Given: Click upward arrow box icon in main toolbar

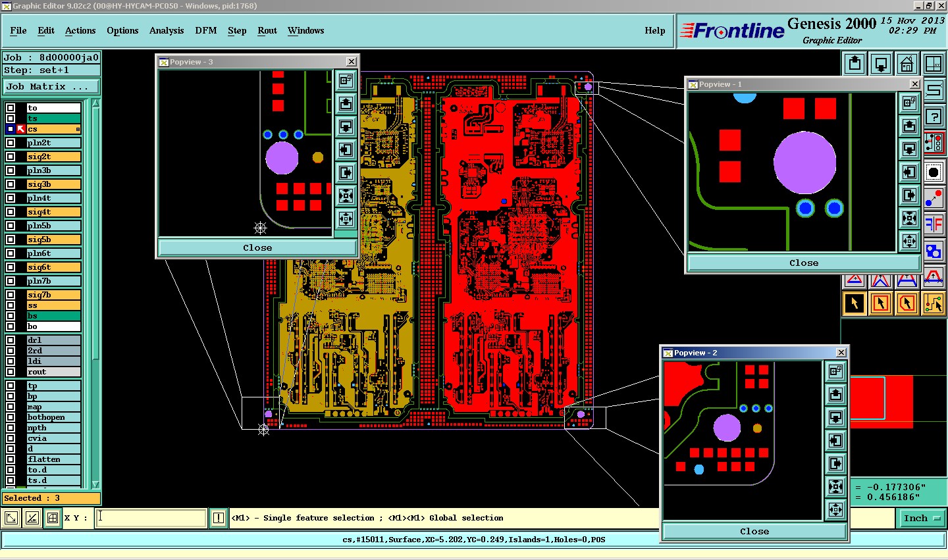Looking at the screenshot, I should coord(855,64).
